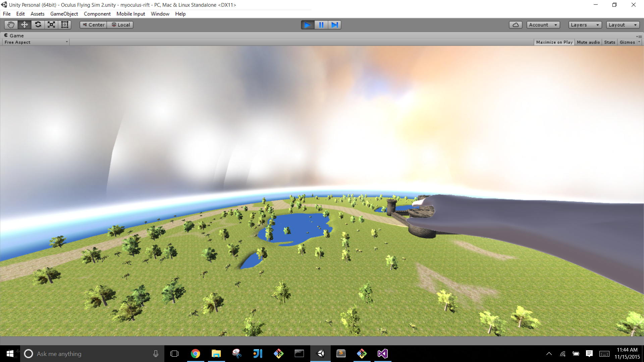Step forward one frame
Image resolution: width=644 pixels, height=362 pixels.
coord(334,25)
